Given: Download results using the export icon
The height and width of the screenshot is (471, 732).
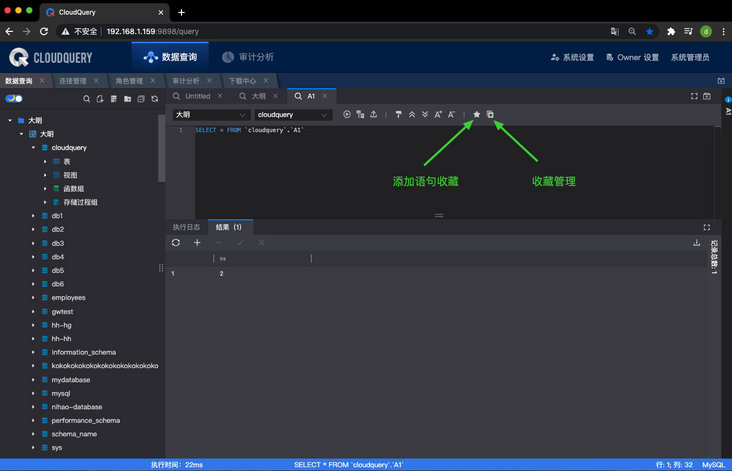Looking at the screenshot, I should click(x=697, y=243).
